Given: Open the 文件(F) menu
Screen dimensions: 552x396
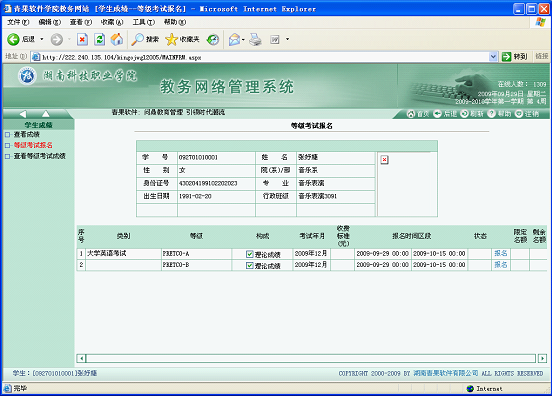Looking at the screenshot, I should point(18,22).
